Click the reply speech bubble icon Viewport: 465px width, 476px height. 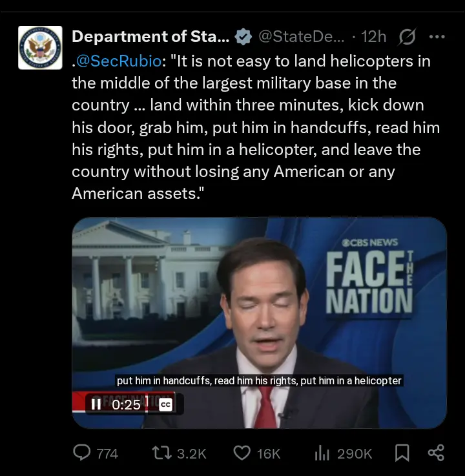point(82,453)
